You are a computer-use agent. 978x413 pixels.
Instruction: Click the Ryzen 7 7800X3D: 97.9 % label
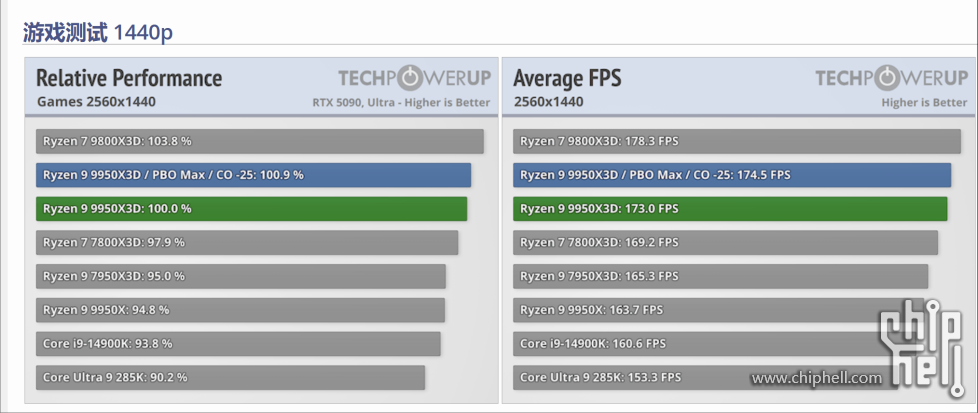(114, 242)
